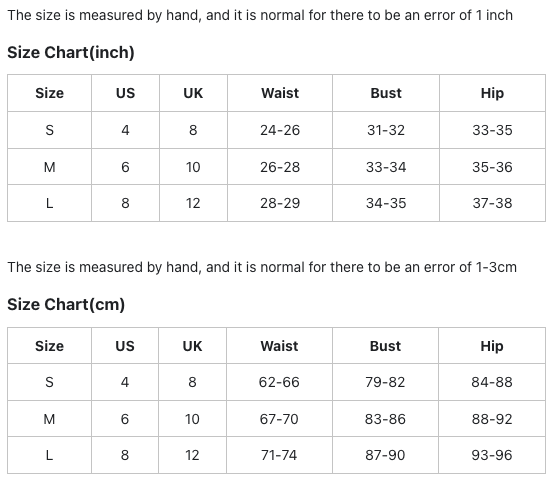Select the Waist header in the inch table
This screenshot has width=556, height=479.
(280, 93)
